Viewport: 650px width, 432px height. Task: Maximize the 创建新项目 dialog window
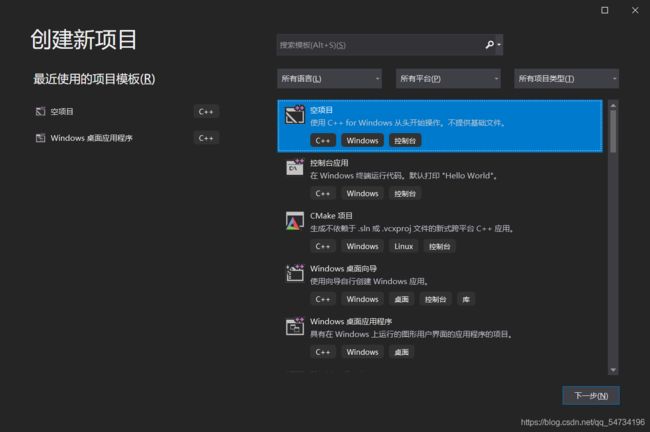[605, 10]
